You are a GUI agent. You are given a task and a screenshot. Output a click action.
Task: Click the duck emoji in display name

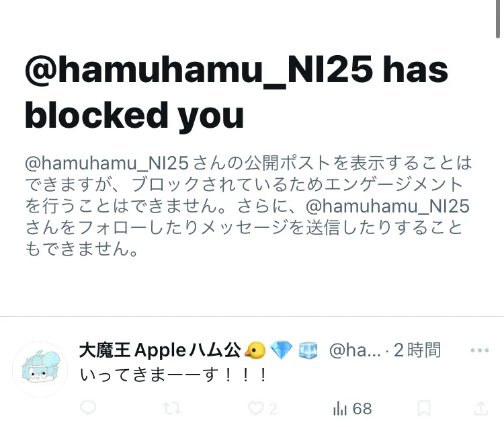(x=255, y=350)
